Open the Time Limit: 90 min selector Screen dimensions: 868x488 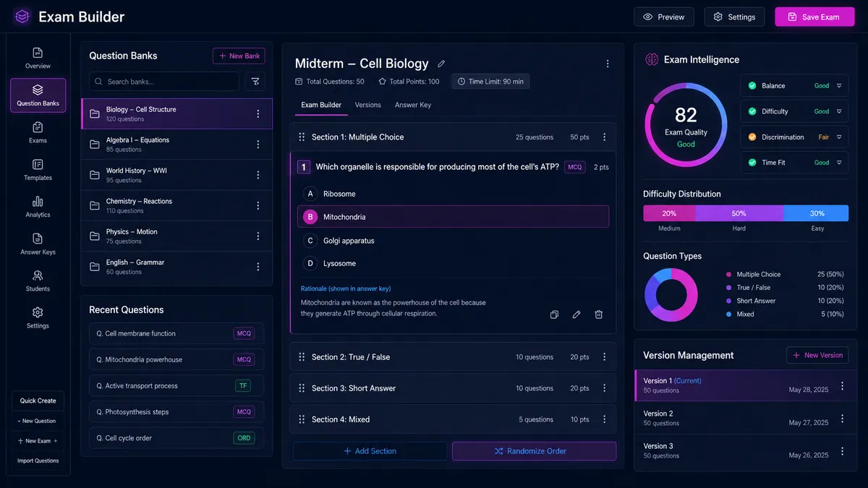(490, 82)
